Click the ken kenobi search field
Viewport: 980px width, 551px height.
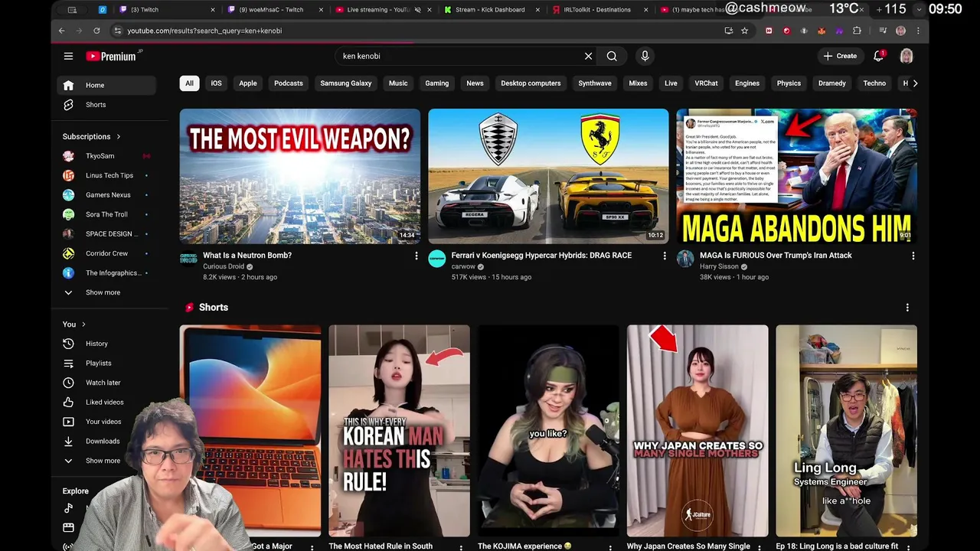tap(458, 56)
